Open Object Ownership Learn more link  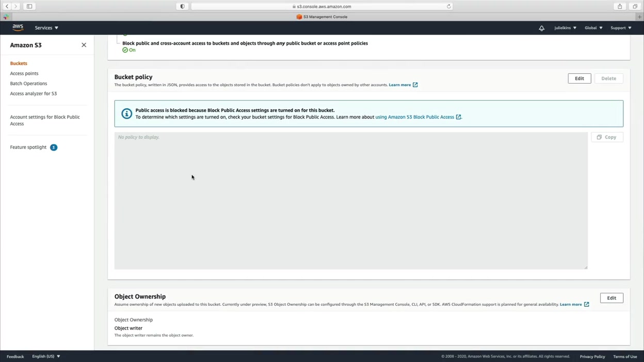click(x=574, y=304)
